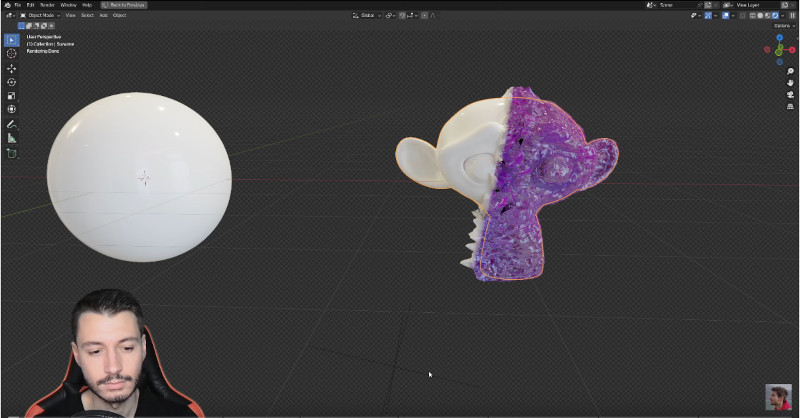Click the new scene icon
800x418 pixels.
(708, 5)
